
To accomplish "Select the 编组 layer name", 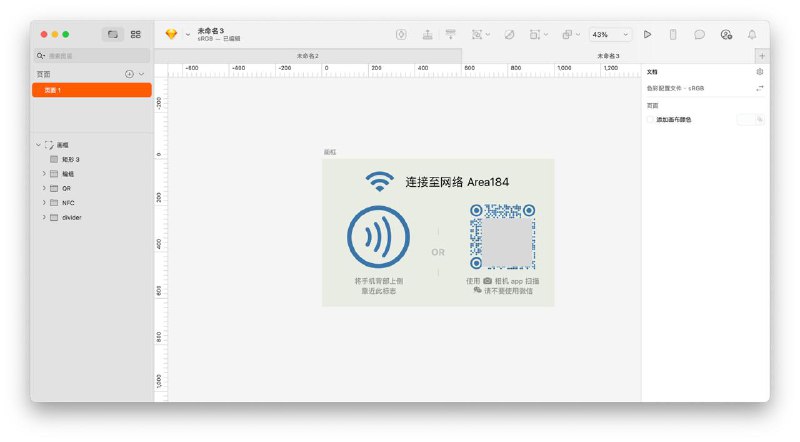I will pyautogui.click(x=68, y=174).
